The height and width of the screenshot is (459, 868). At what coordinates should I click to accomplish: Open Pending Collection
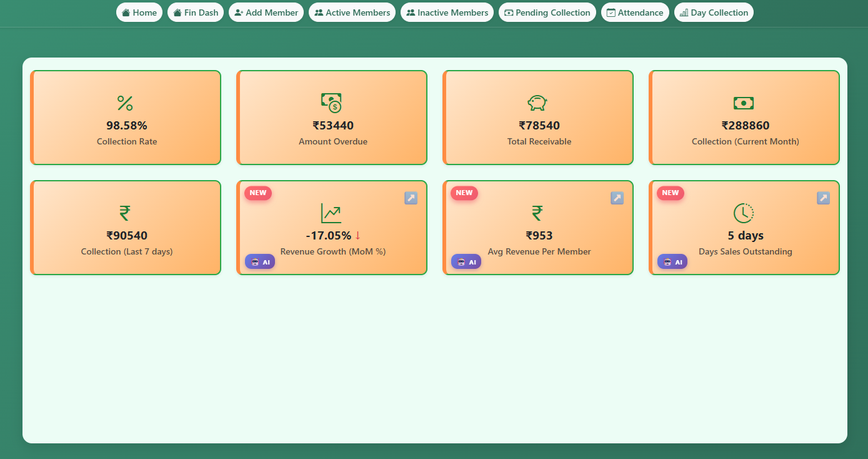tap(547, 12)
